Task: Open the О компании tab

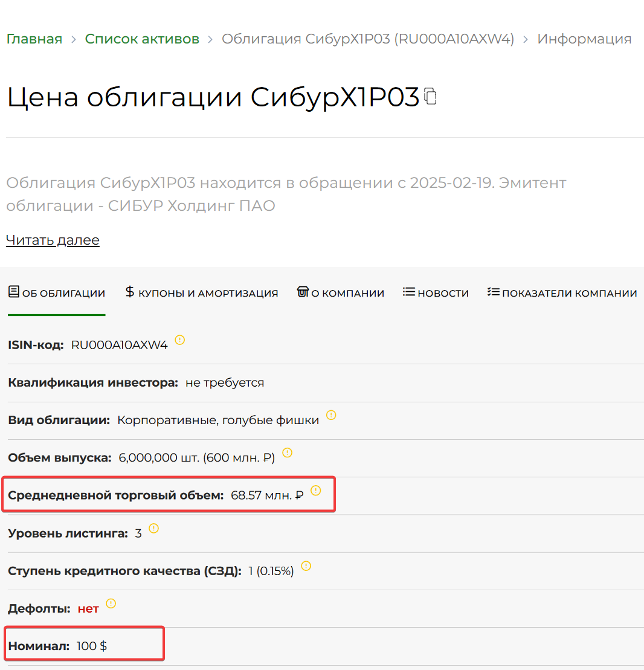Action: coord(341,292)
